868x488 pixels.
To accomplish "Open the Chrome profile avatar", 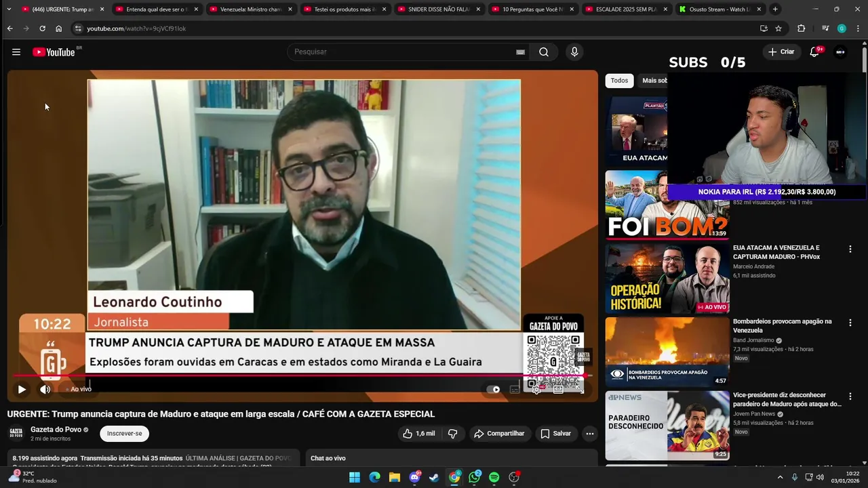I will (842, 28).
